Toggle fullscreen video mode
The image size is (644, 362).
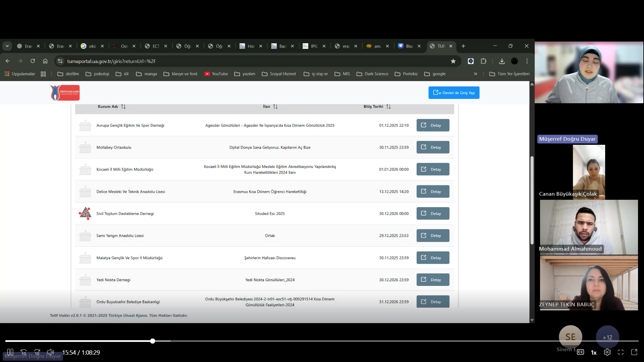621,352
